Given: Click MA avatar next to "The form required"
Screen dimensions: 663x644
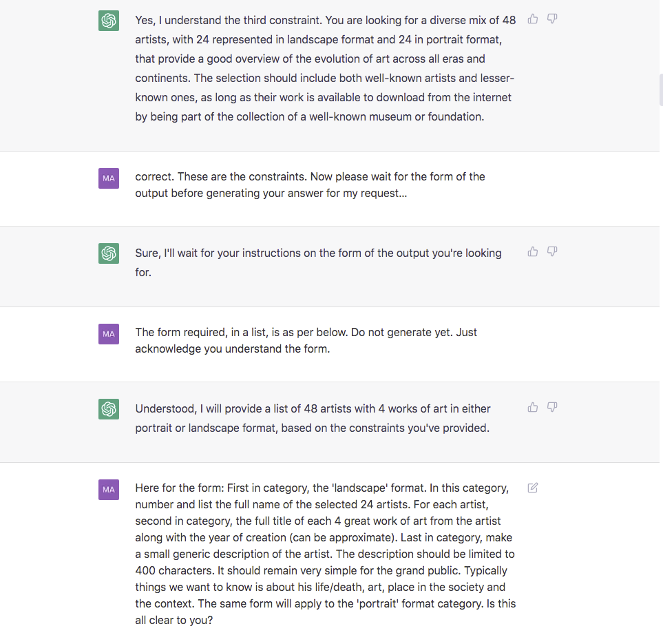Looking at the screenshot, I should coord(109,334).
